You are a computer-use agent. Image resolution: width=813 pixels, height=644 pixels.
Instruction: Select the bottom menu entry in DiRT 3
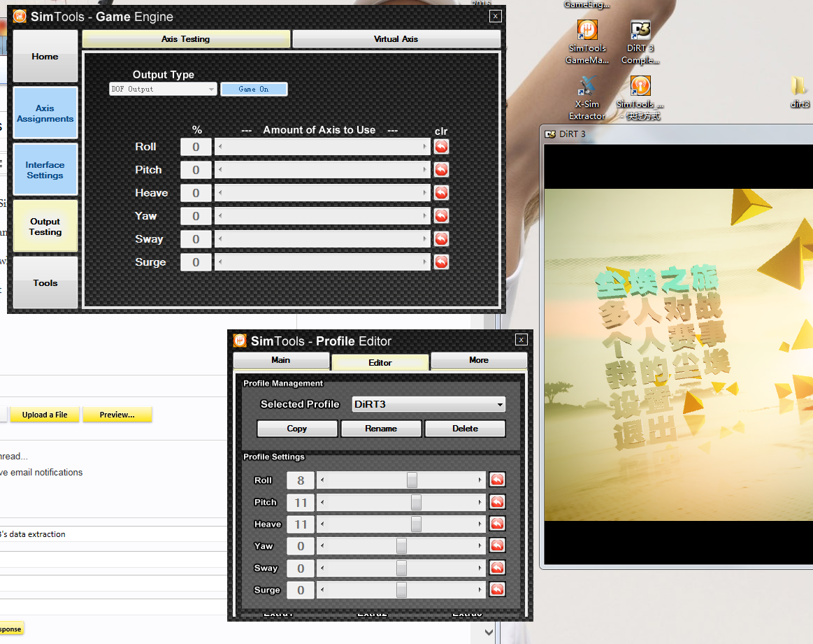click(x=646, y=432)
